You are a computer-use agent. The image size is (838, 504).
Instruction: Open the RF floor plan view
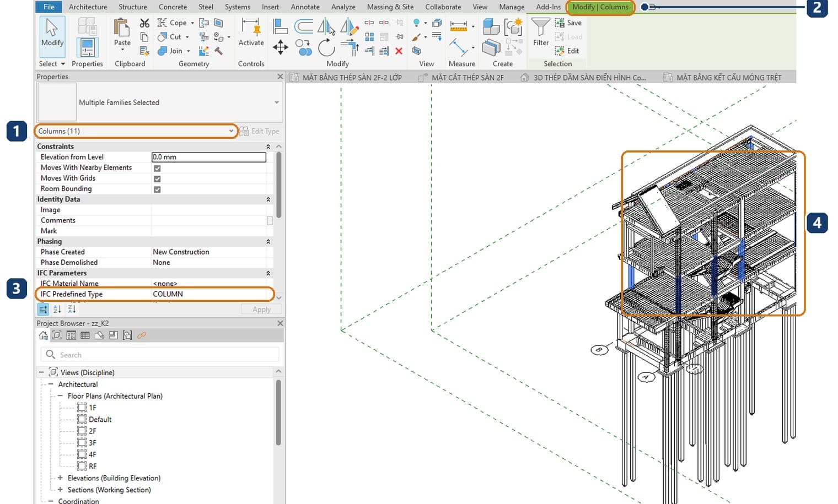click(93, 466)
